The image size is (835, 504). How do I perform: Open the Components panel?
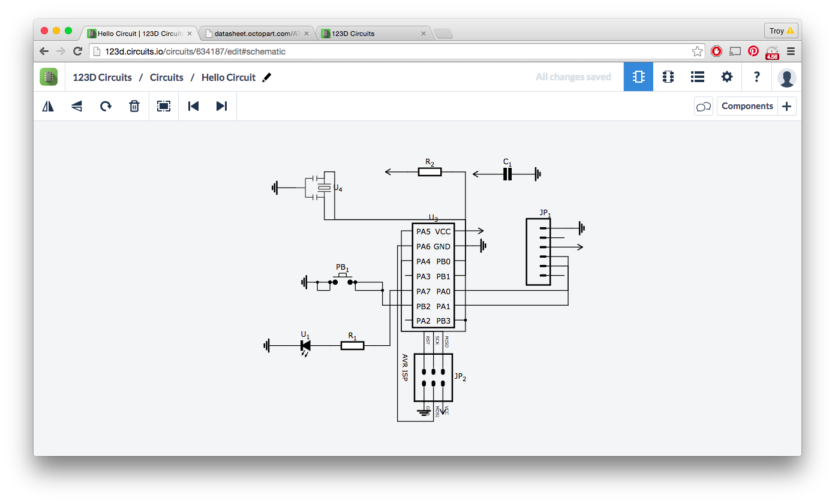pos(747,106)
